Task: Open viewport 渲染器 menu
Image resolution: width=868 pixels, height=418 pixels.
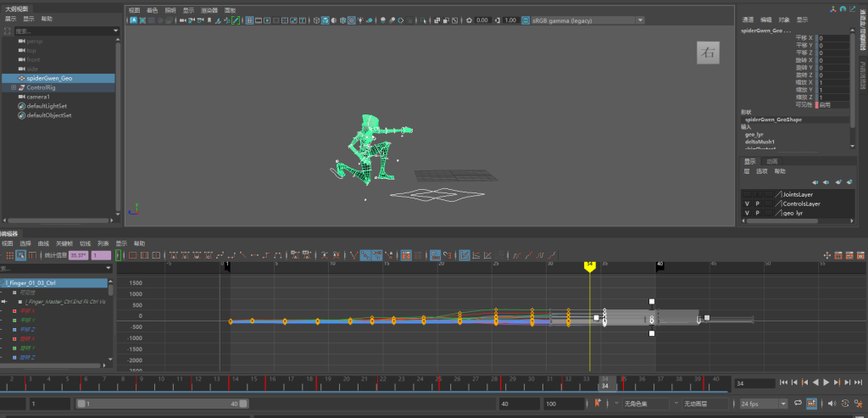Action: [209, 10]
